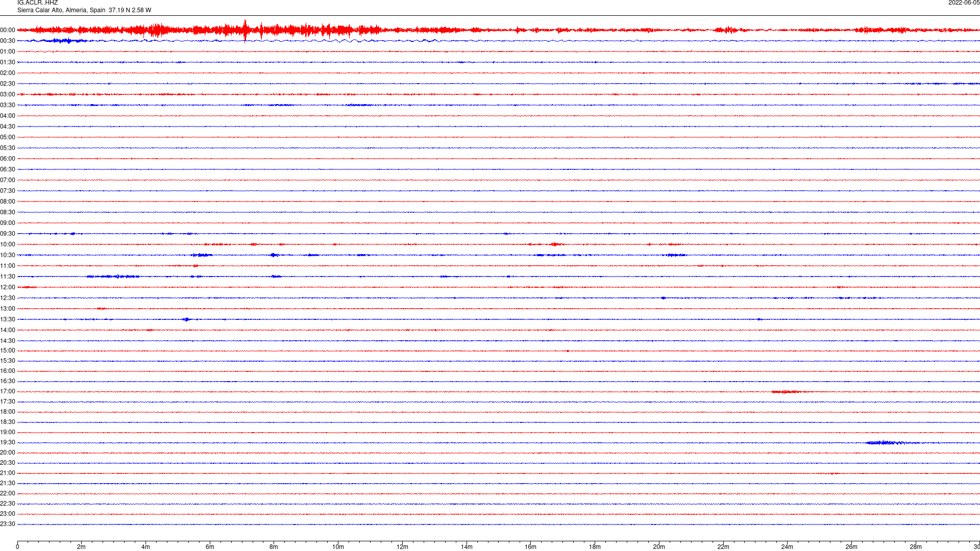Select the 03:00 trace time label
980x551 pixels.
coord(8,94)
